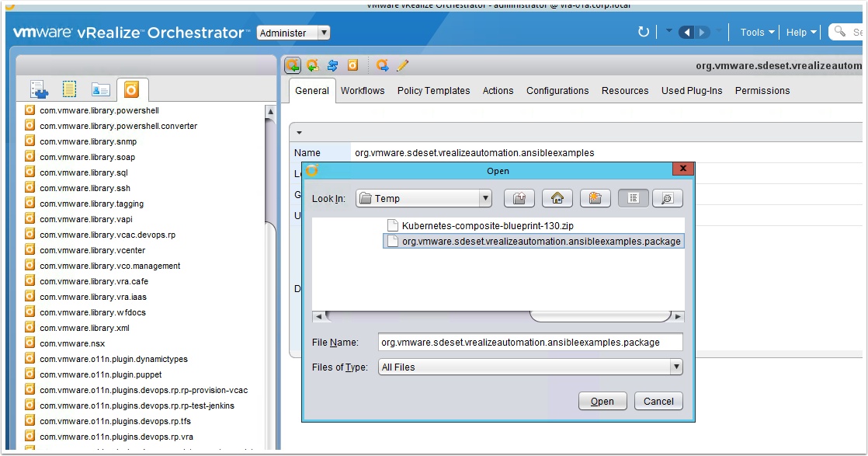Select com.vmware.library.sql package
The image size is (868, 456).
pos(84,172)
